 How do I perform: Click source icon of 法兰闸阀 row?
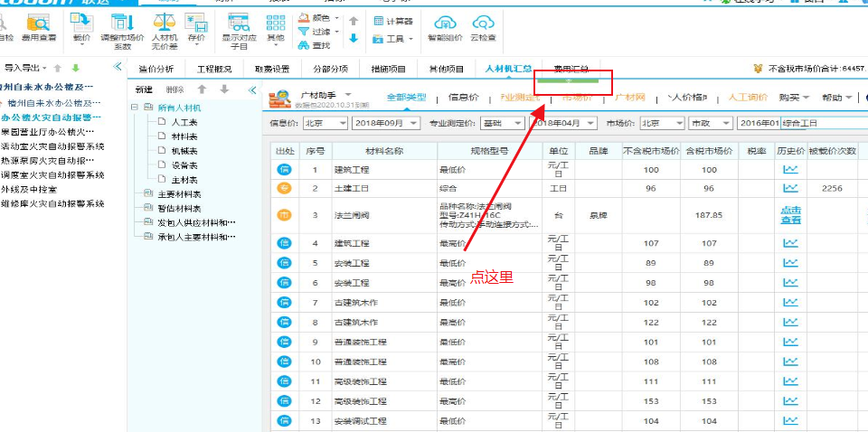(284, 214)
